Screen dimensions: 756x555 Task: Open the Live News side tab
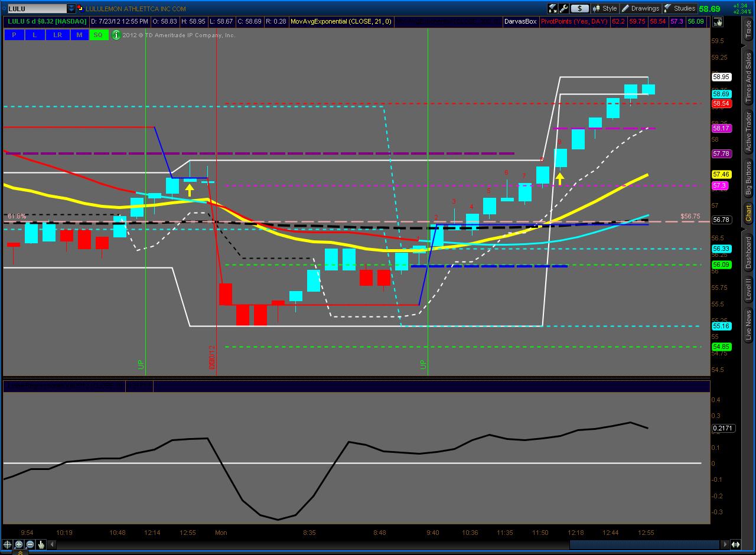pos(748,325)
